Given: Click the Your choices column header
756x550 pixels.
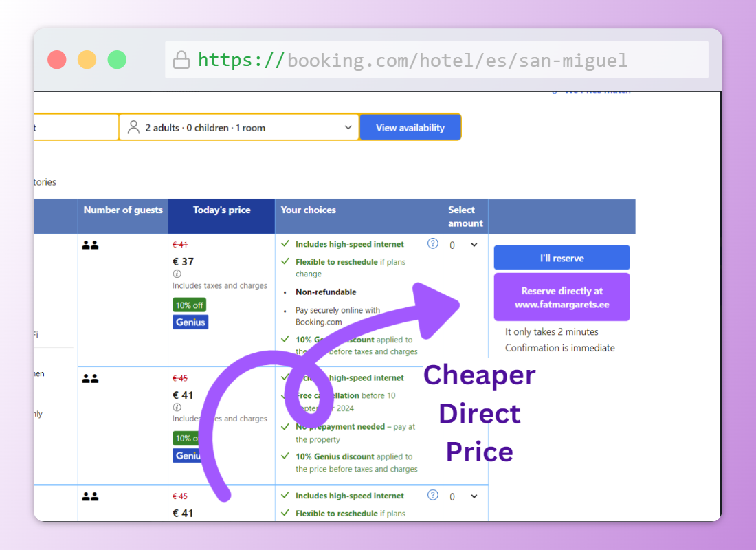Looking at the screenshot, I should pos(308,210).
